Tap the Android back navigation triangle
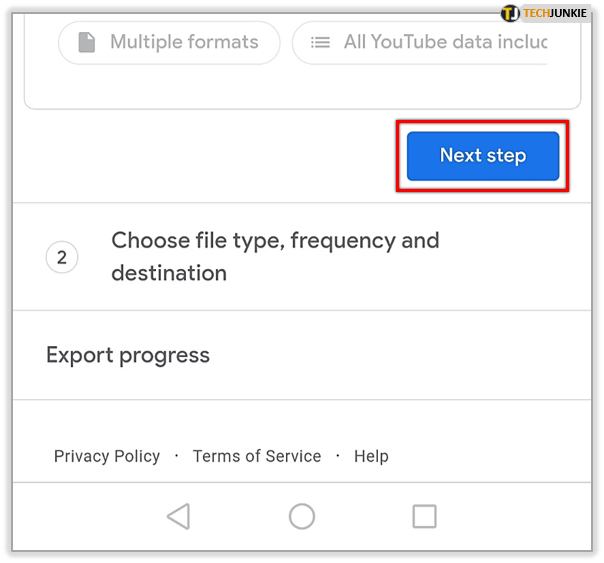The height and width of the screenshot is (563, 604). 178,516
